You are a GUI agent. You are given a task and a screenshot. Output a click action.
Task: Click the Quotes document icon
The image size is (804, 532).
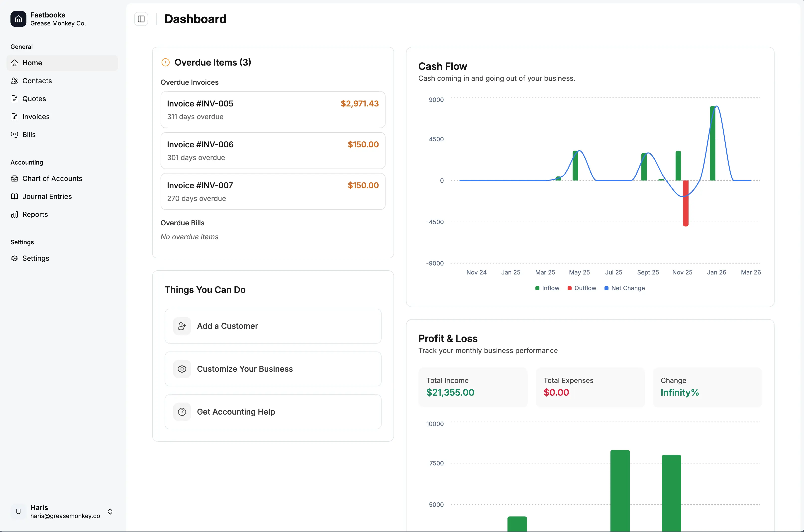coord(14,99)
